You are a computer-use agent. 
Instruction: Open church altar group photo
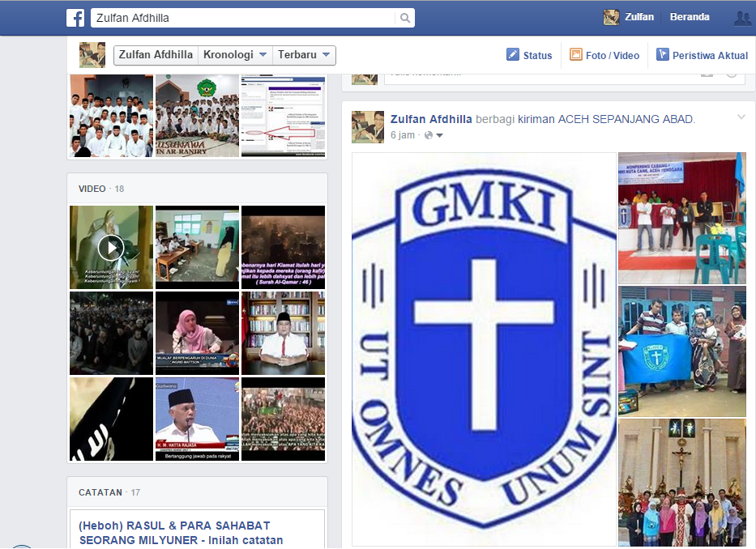pyautogui.click(x=682, y=483)
